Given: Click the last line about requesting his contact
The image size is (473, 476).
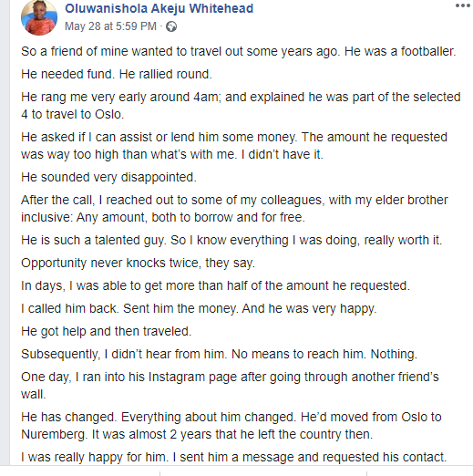Looking at the screenshot, I should pos(233,457).
